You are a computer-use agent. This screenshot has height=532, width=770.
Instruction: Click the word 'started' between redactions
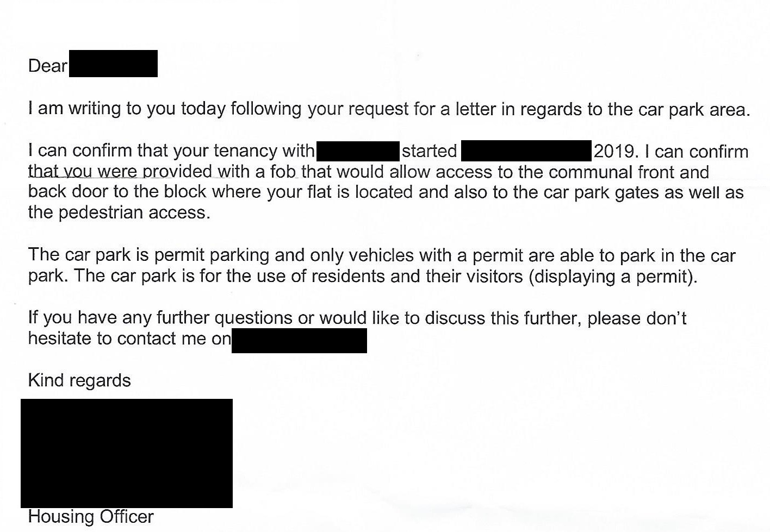click(429, 151)
